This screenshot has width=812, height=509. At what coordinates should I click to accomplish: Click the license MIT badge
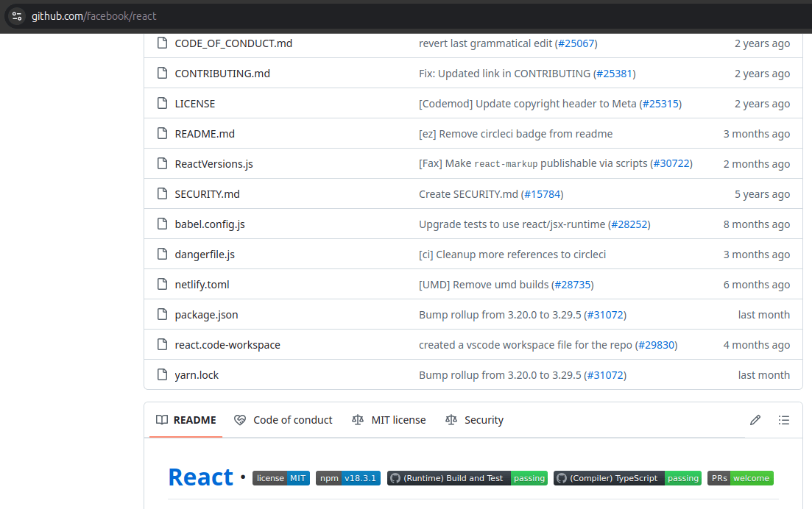(281, 478)
